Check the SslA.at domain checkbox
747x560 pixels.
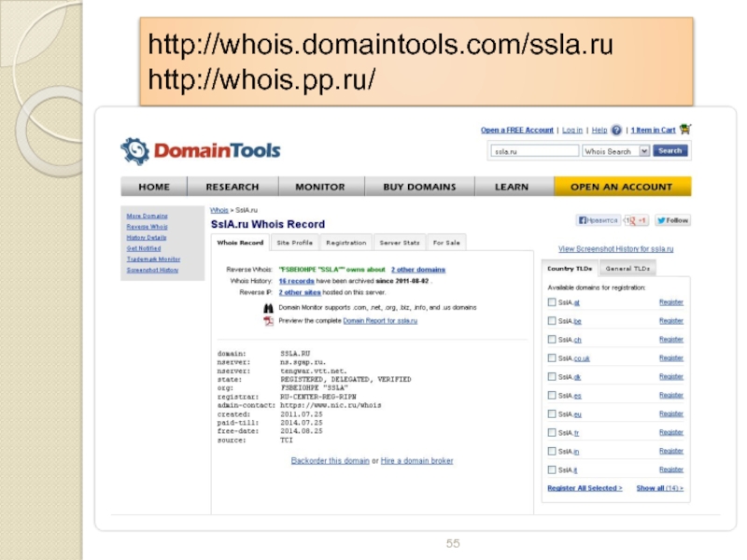(x=552, y=302)
